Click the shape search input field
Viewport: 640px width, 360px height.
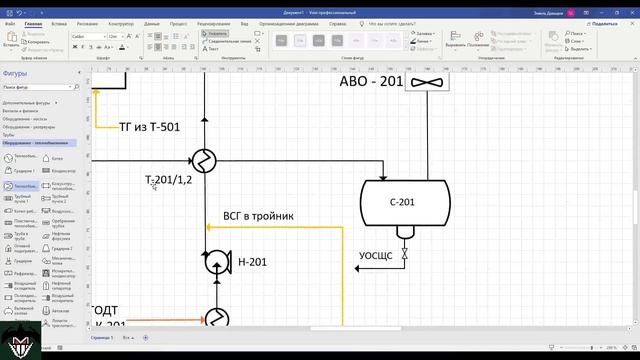pos(37,87)
